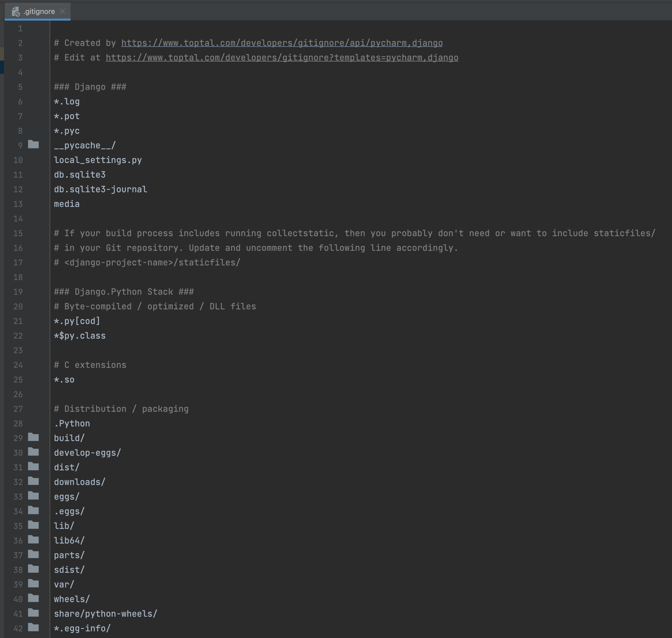Click folder gutter icon next to build/

point(33,437)
